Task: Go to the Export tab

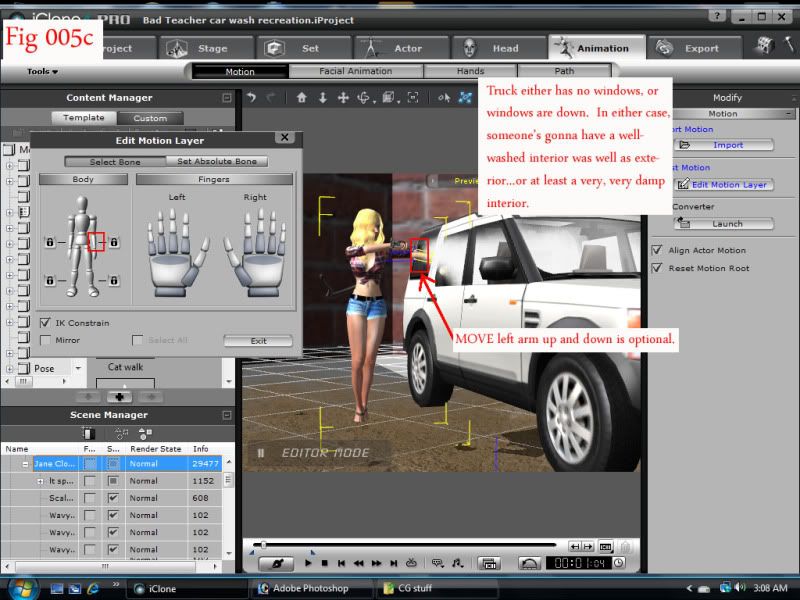Action: coord(694,48)
